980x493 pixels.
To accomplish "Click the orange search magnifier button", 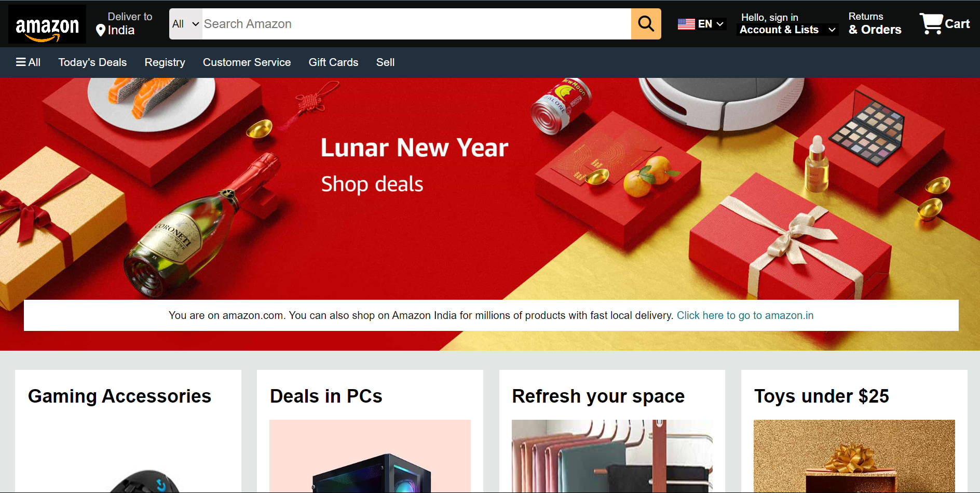I will (x=646, y=24).
